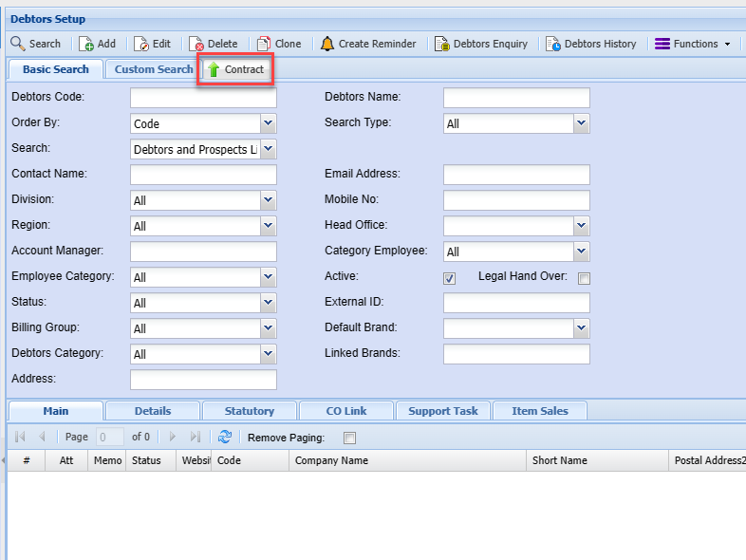Click the Add debtor icon
This screenshot has width=746, height=560.
(86, 44)
